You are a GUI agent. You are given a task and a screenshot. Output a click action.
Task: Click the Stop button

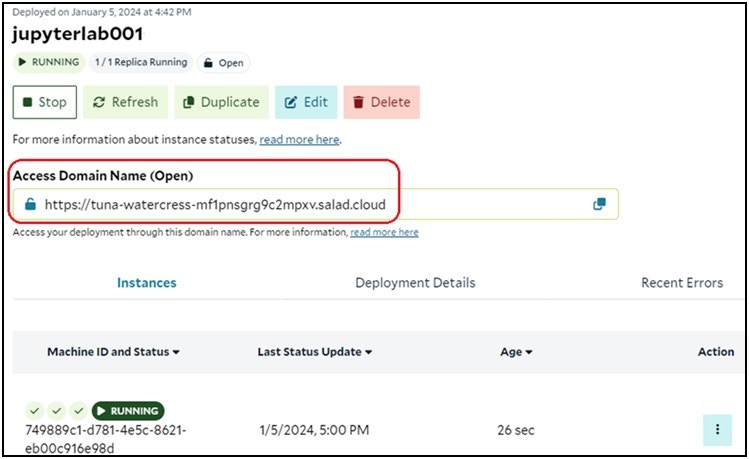point(44,102)
